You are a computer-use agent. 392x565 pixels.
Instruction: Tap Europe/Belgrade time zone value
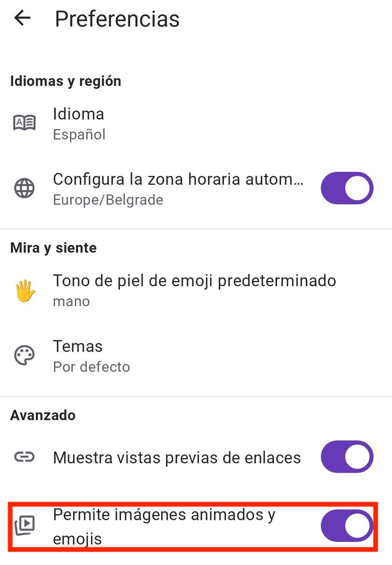click(108, 200)
